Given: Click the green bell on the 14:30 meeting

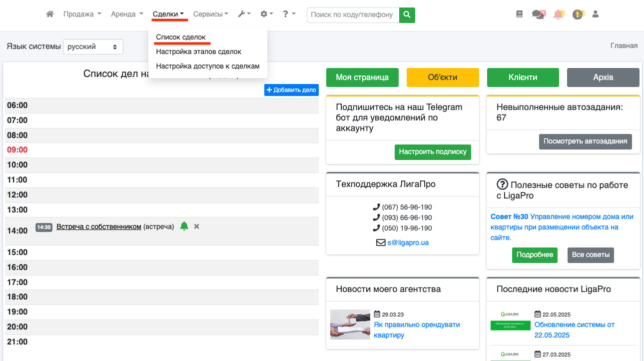Looking at the screenshot, I should [x=184, y=226].
